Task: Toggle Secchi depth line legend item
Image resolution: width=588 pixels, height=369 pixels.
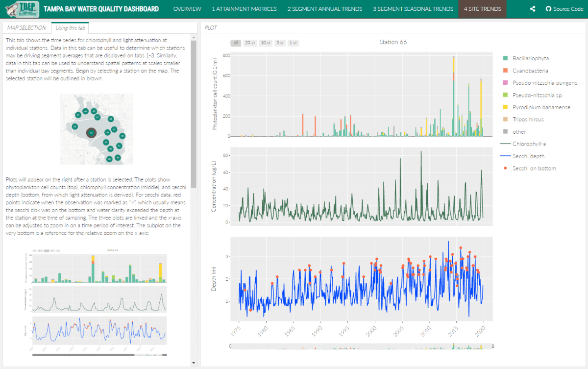Action: click(x=522, y=156)
